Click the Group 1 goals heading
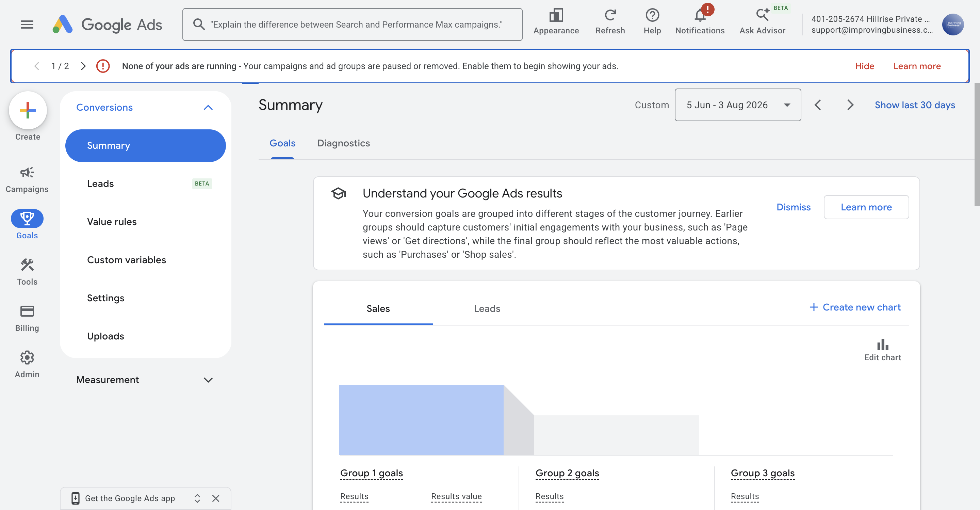This screenshot has height=510, width=980. pyautogui.click(x=371, y=473)
